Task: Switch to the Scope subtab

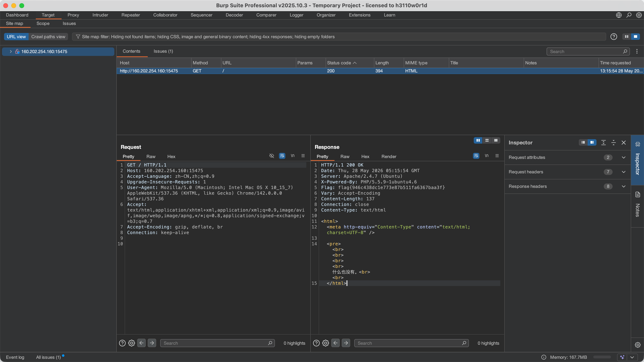Action: [x=43, y=24]
